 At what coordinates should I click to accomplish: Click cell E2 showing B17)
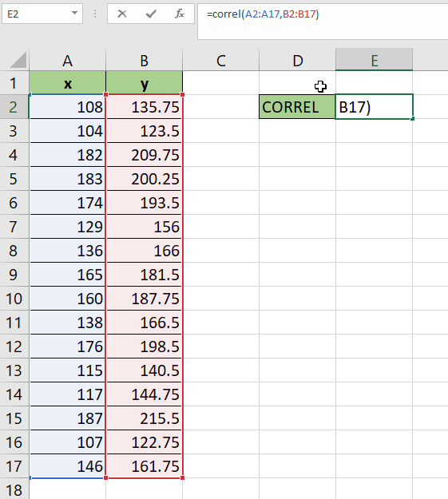click(x=374, y=107)
